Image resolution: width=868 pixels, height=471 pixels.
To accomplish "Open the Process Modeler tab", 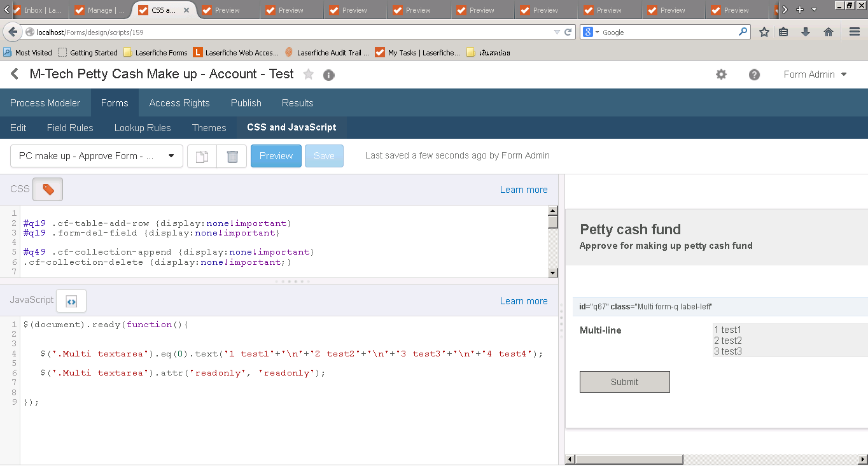I will [x=45, y=103].
